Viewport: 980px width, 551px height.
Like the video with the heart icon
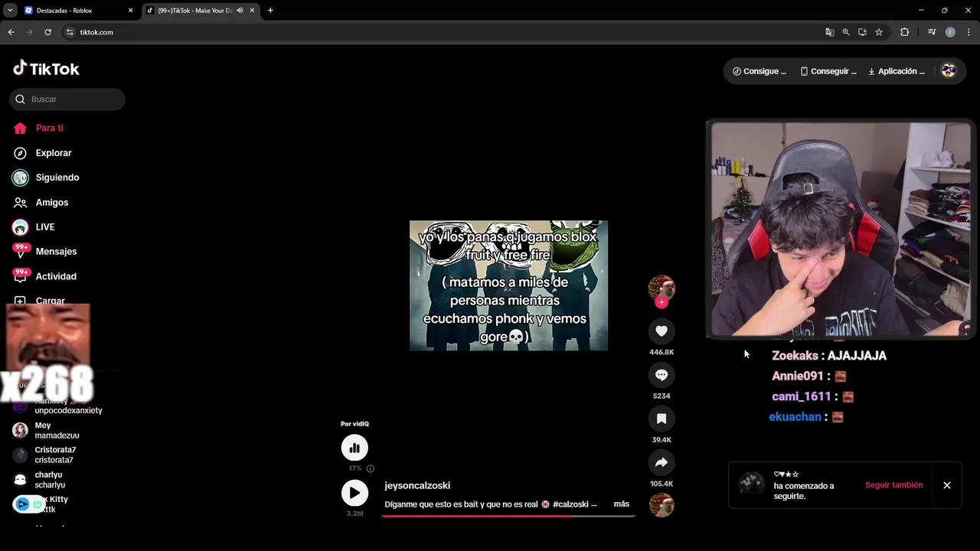pyautogui.click(x=661, y=331)
